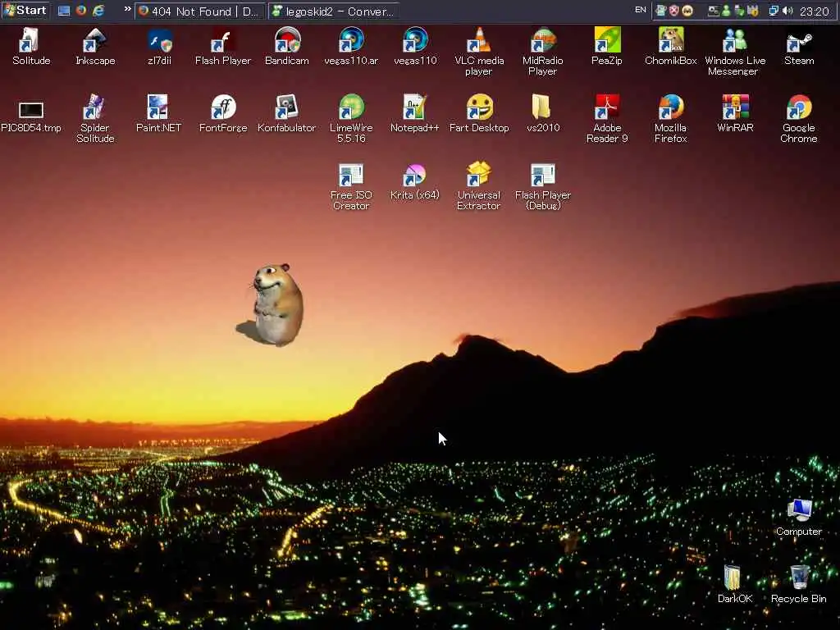Open MidRadio Player icon
The width and height of the screenshot is (840, 630).
pyautogui.click(x=543, y=52)
